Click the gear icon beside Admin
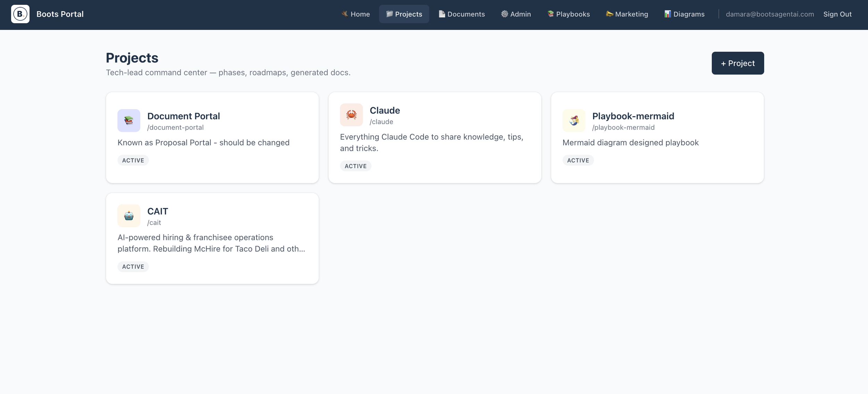 (x=504, y=14)
